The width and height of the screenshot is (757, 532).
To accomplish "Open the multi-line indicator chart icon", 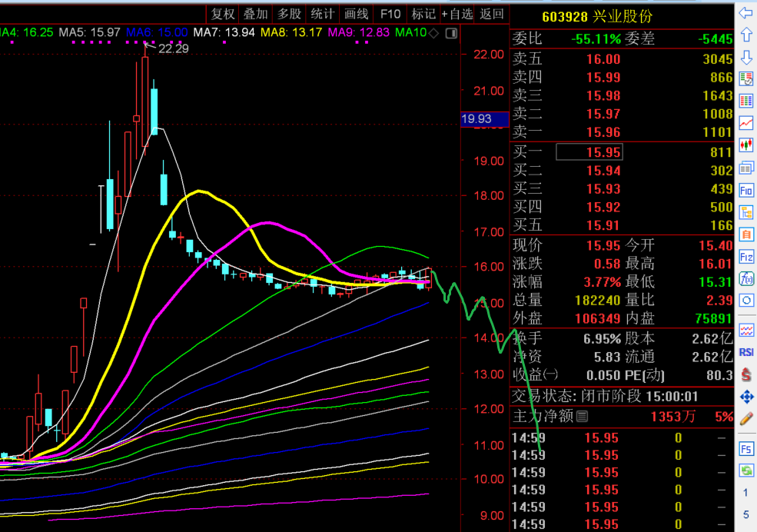I will click(x=746, y=331).
